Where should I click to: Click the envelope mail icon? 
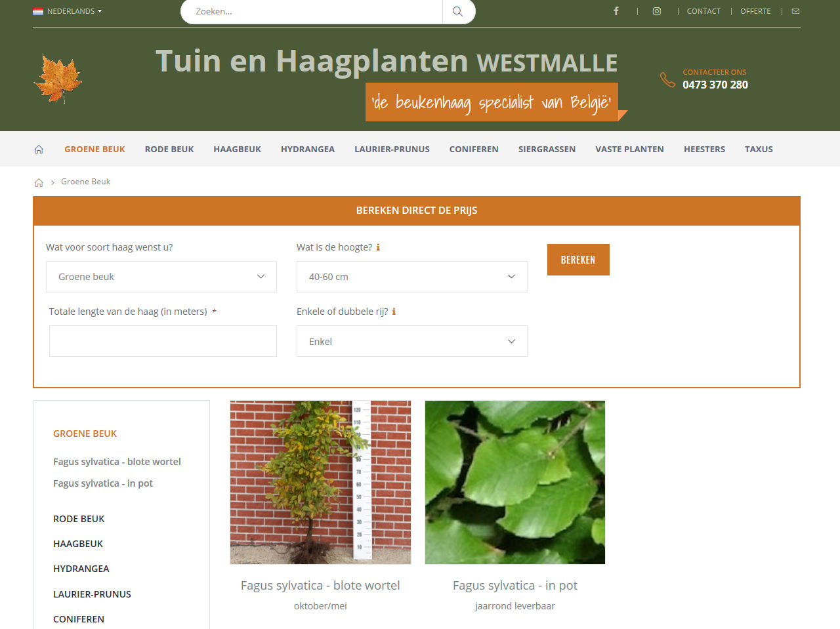tap(795, 11)
